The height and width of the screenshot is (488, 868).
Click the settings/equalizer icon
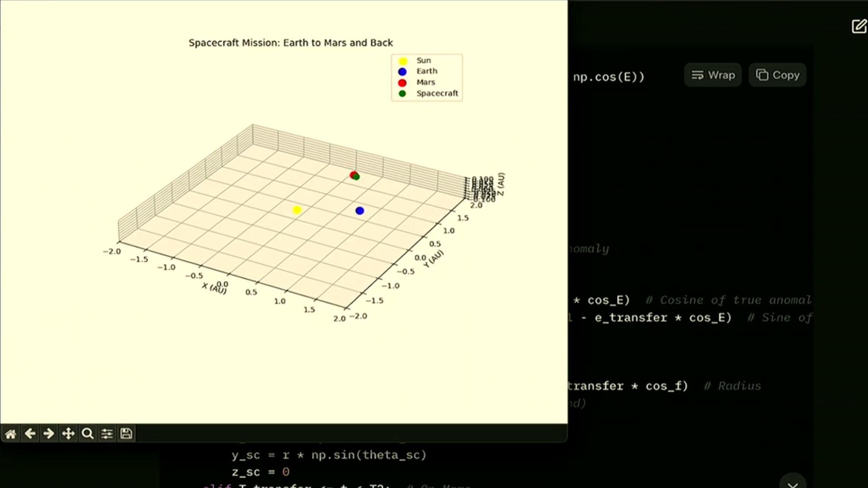(106, 433)
